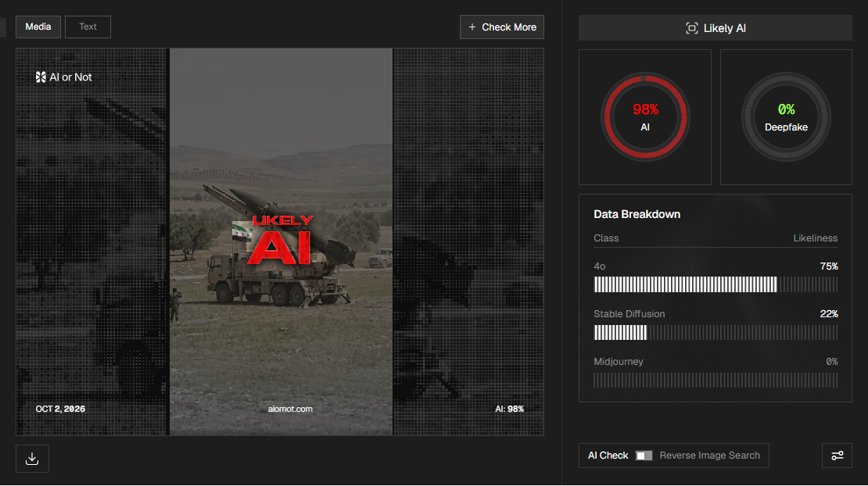Click the Midjourney likeliness bar
Viewport: 868px width, 486px height.
coord(716,380)
